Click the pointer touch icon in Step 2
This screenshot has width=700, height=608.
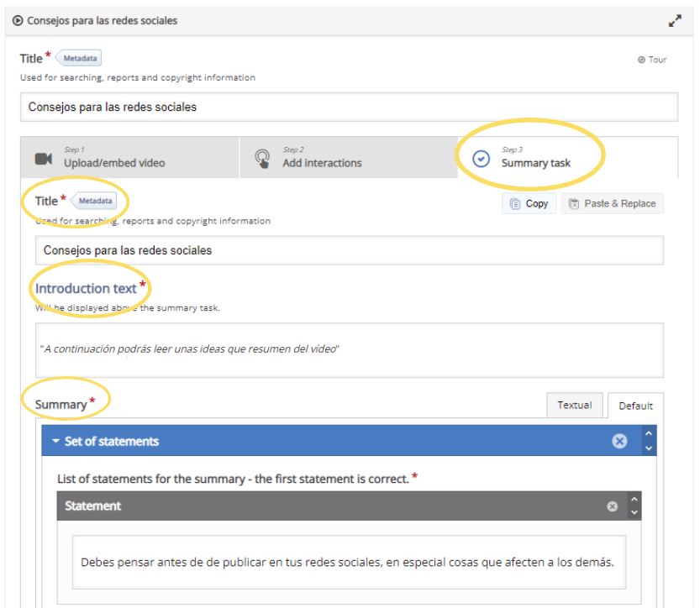(262, 159)
